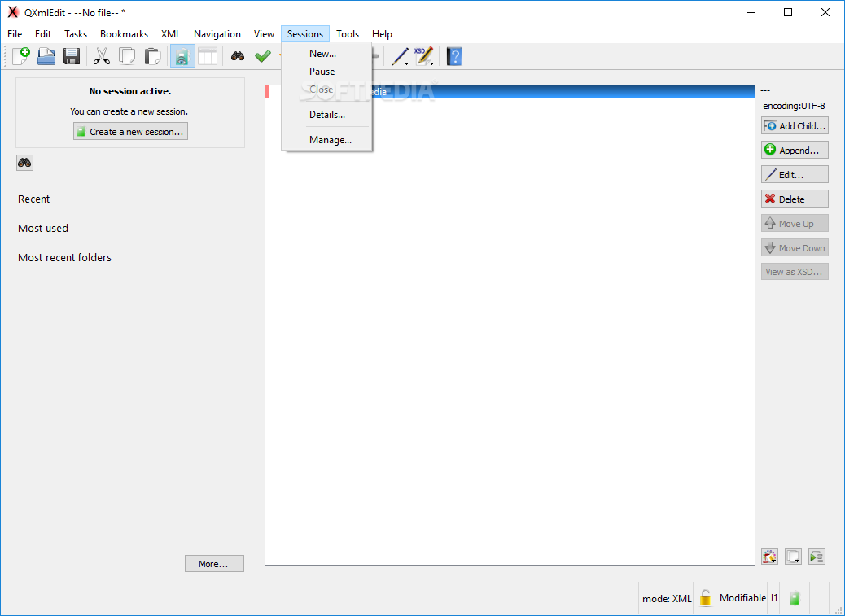Click the Edit... side button
Screen dimensions: 845x616
pos(795,174)
